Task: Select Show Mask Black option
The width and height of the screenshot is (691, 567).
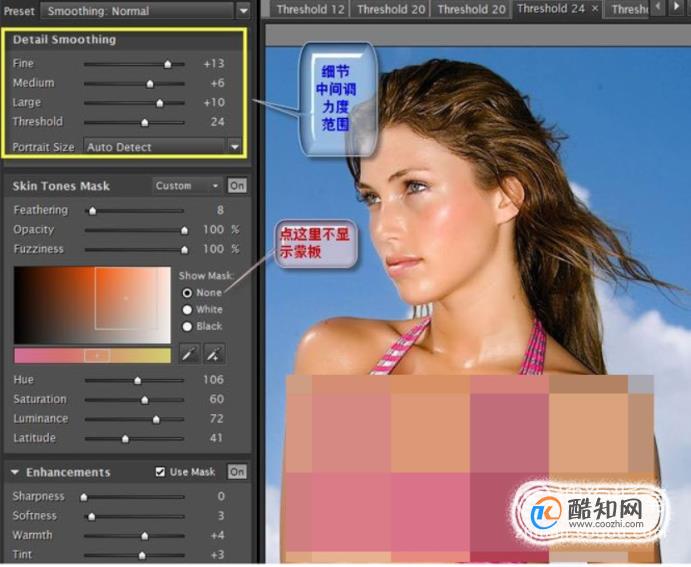Action: [187, 326]
